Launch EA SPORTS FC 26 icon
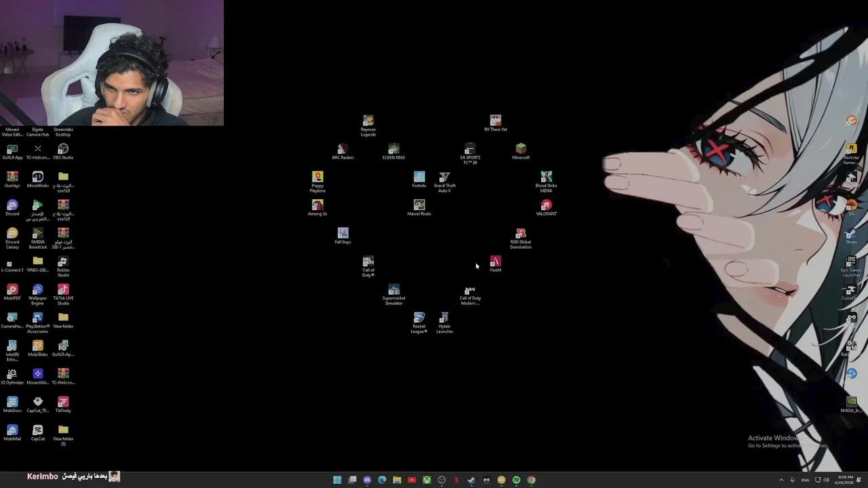The width and height of the screenshot is (868, 488). pos(470,154)
